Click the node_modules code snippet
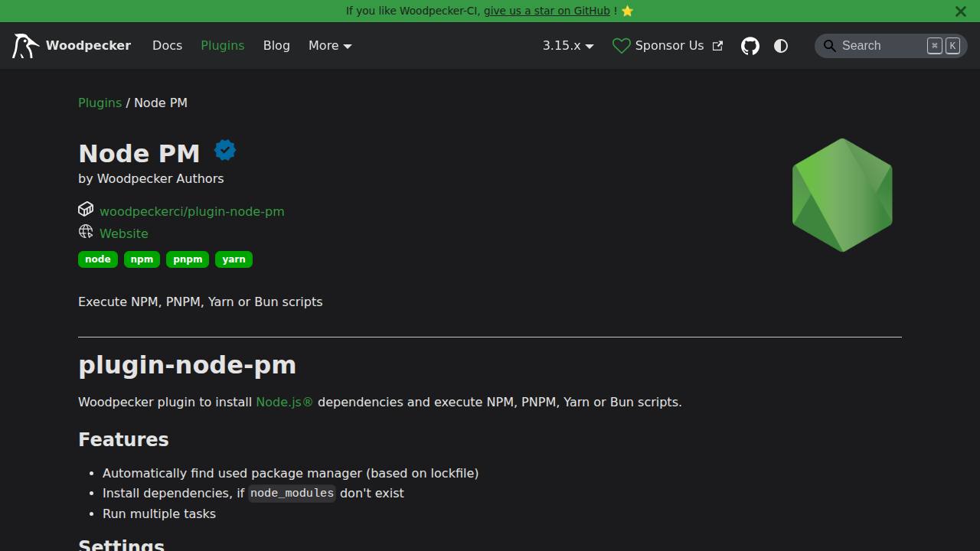Viewport: 980px width, 551px height. click(292, 493)
